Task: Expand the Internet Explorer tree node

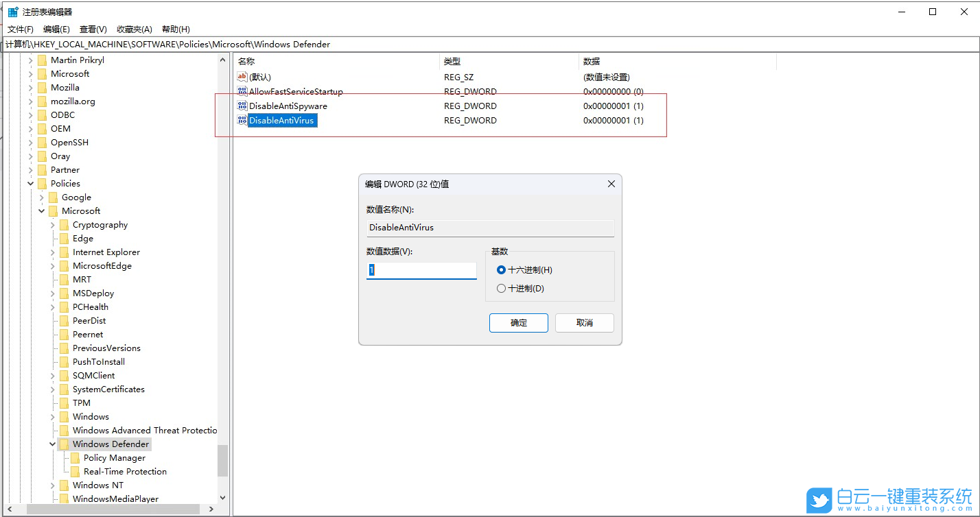Action: tap(53, 252)
